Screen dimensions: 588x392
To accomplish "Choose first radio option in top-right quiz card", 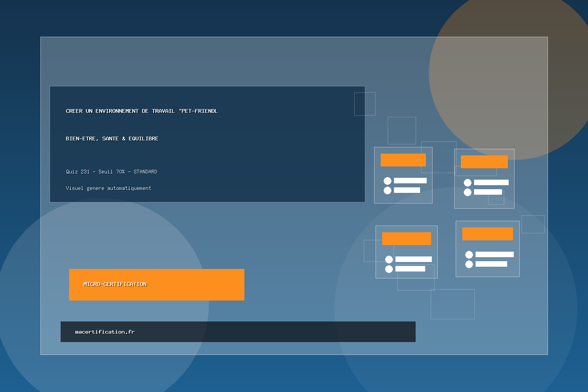I will [467, 183].
